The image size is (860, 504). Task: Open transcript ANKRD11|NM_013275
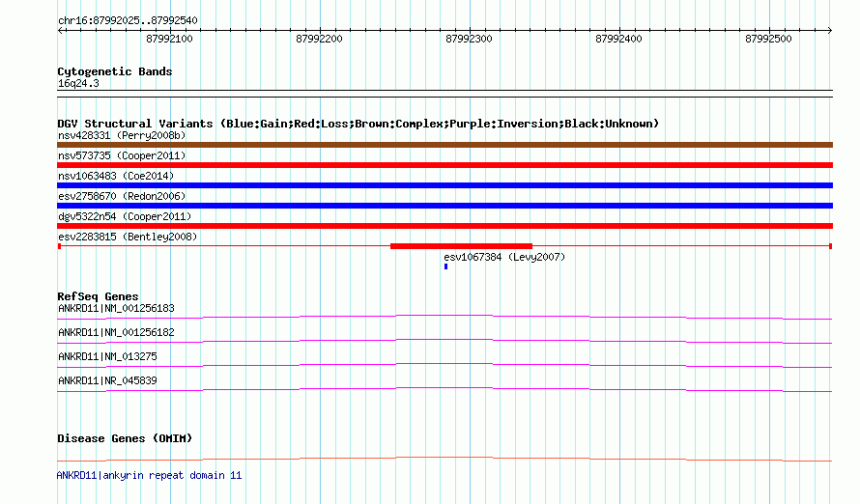pos(107,356)
